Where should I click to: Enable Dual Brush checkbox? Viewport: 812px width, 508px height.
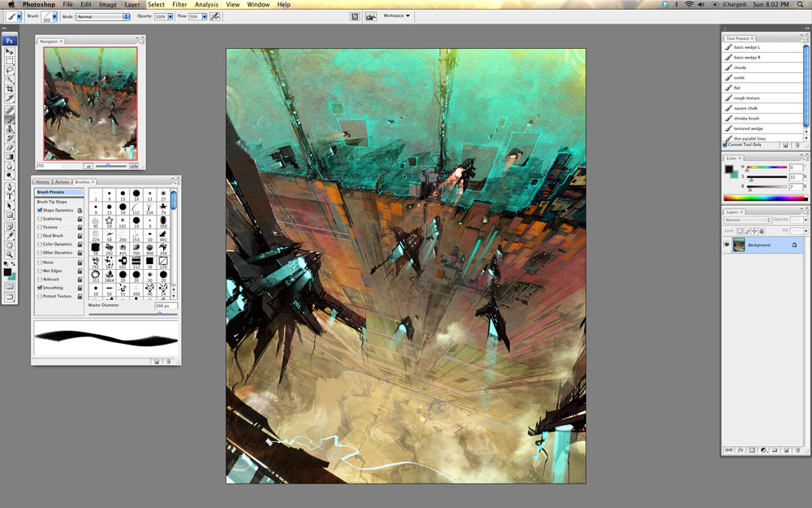40,236
